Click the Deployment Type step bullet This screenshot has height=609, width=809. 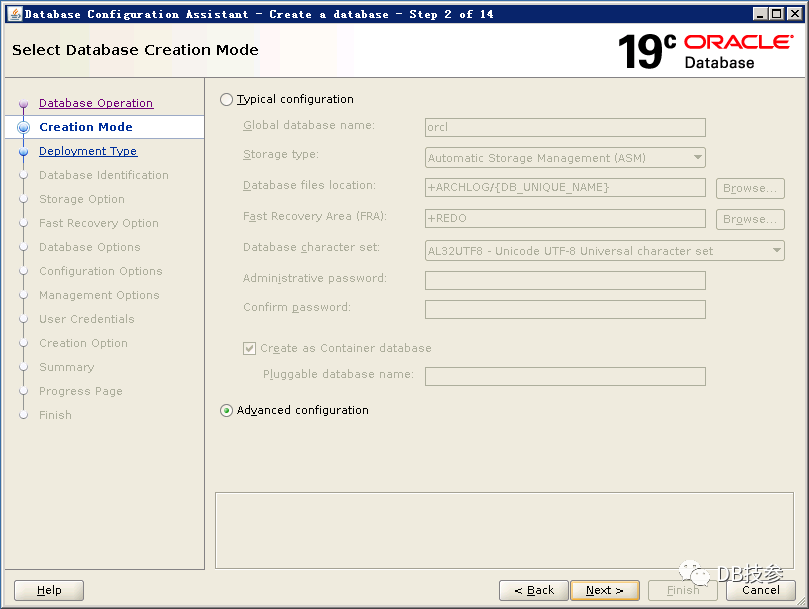(24, 152)
